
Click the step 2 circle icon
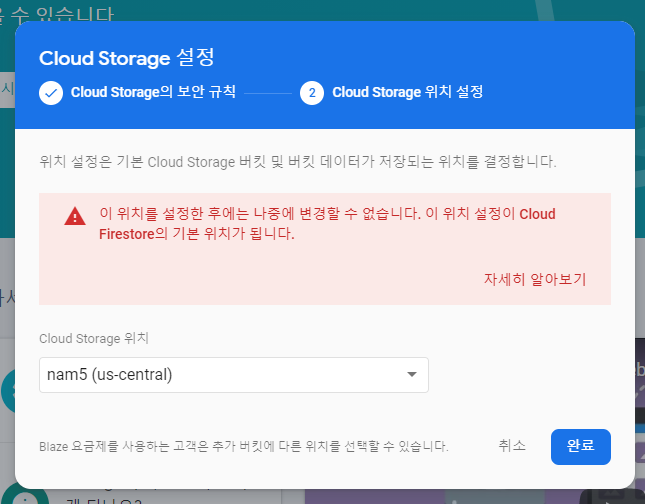pos(312,93)
